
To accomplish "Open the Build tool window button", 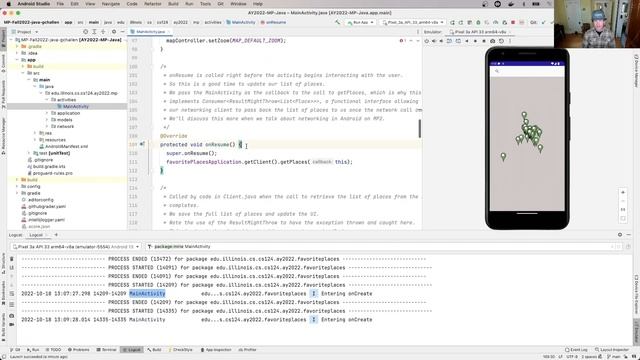I will click(x=154, y=350).
